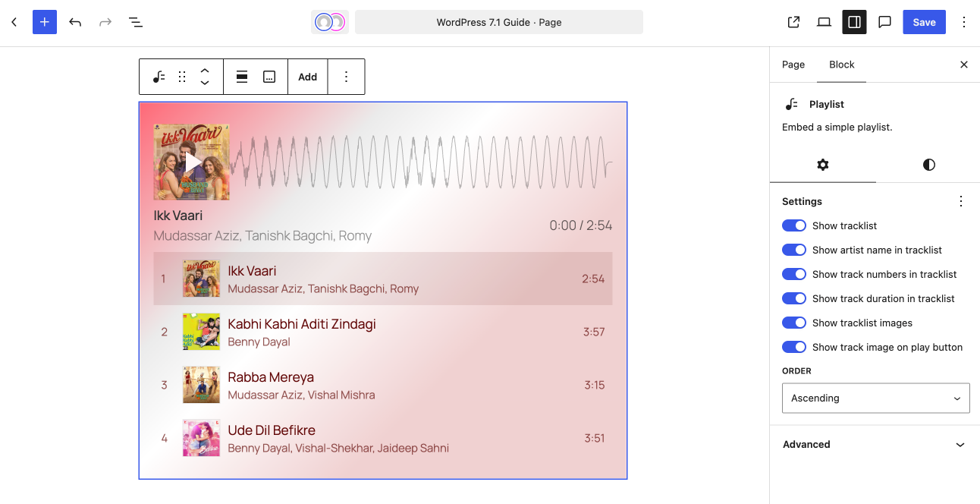Select the Ikk Vaari tracklist row
Screen dimensions: 980x504
tap(383, 279)
